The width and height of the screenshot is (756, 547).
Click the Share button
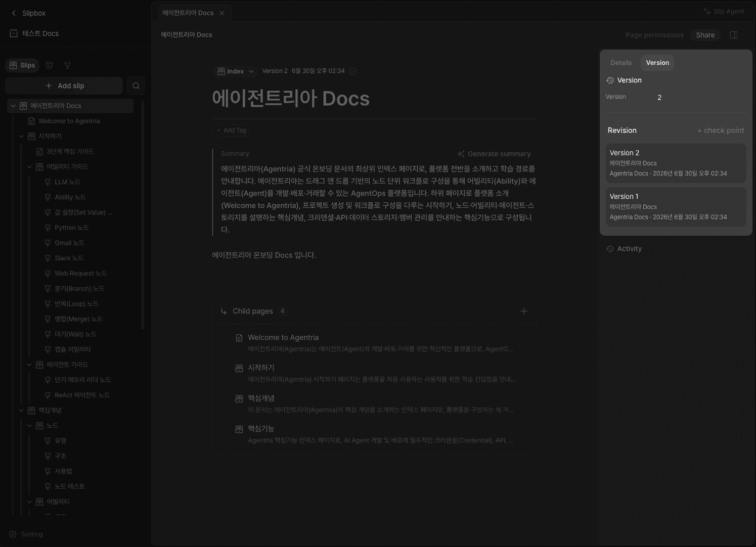[x=705, y=35]
